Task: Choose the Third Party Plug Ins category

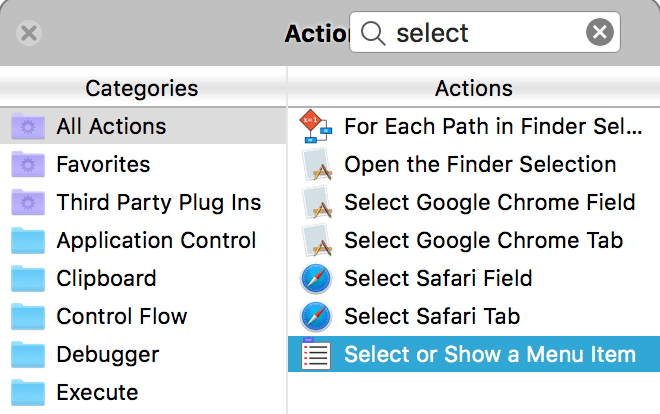Action: pos(143,202)
